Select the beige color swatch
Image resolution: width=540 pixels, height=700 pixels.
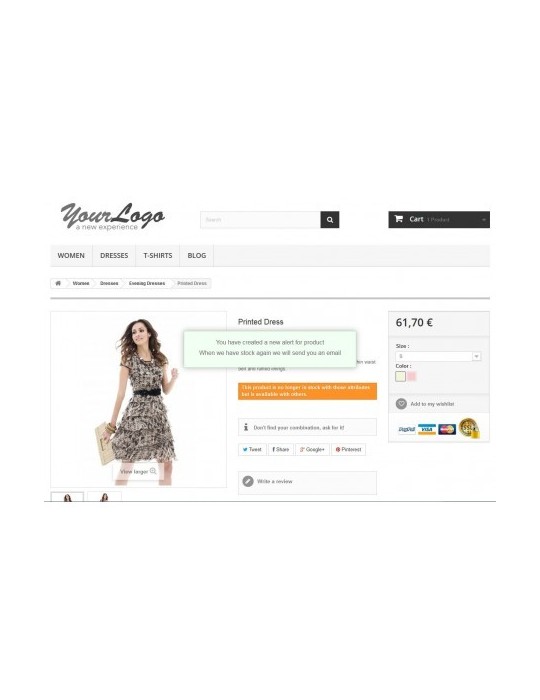click(400, 376)
